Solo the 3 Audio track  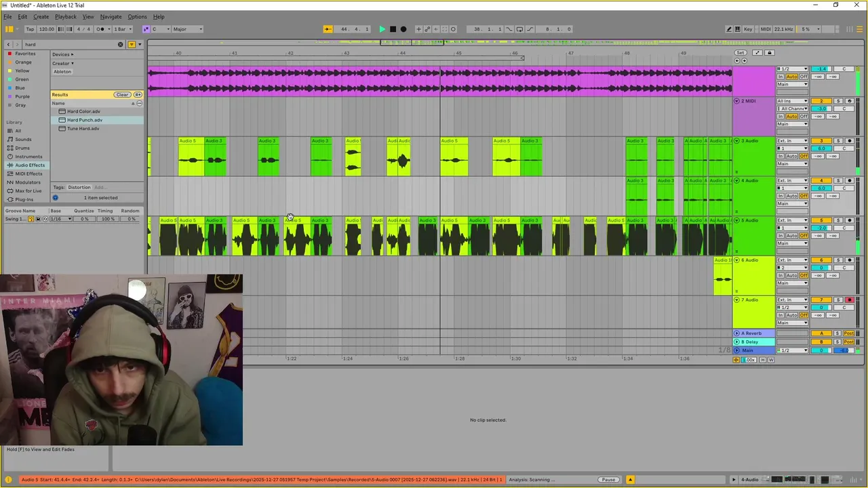point(838,141)
